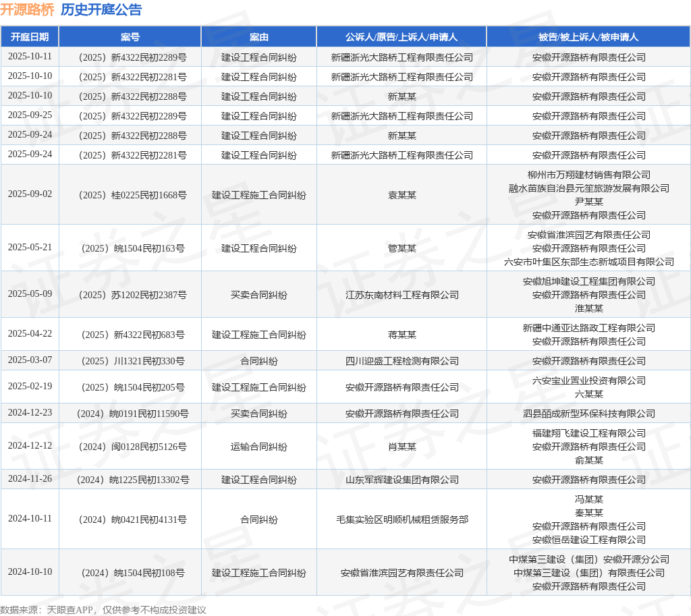This screenshot has height=616, width=691.
Task: Click date cell 2024-12-23
Action: (30, 412)
